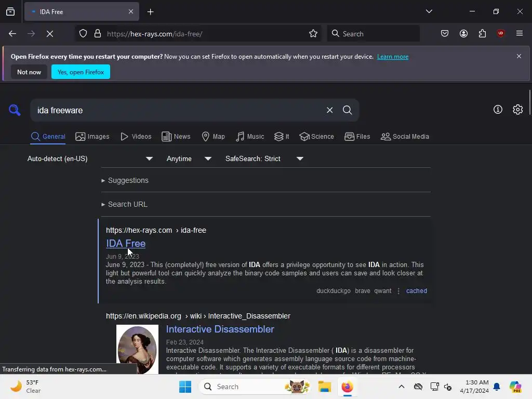Switch to the It tab
This screenshot has height=399, width=532.
pyautogui.click(x=282, y=137)
